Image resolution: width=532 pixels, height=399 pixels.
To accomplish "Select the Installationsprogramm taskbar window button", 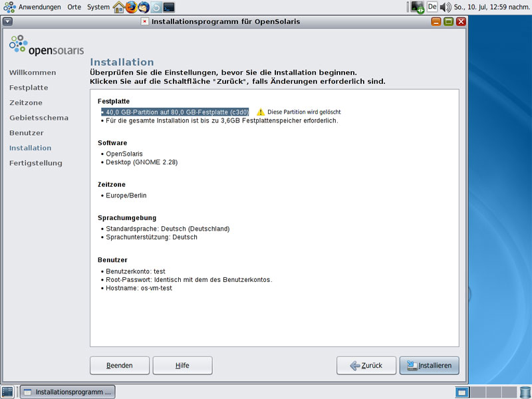I will [x=68, y=392].
